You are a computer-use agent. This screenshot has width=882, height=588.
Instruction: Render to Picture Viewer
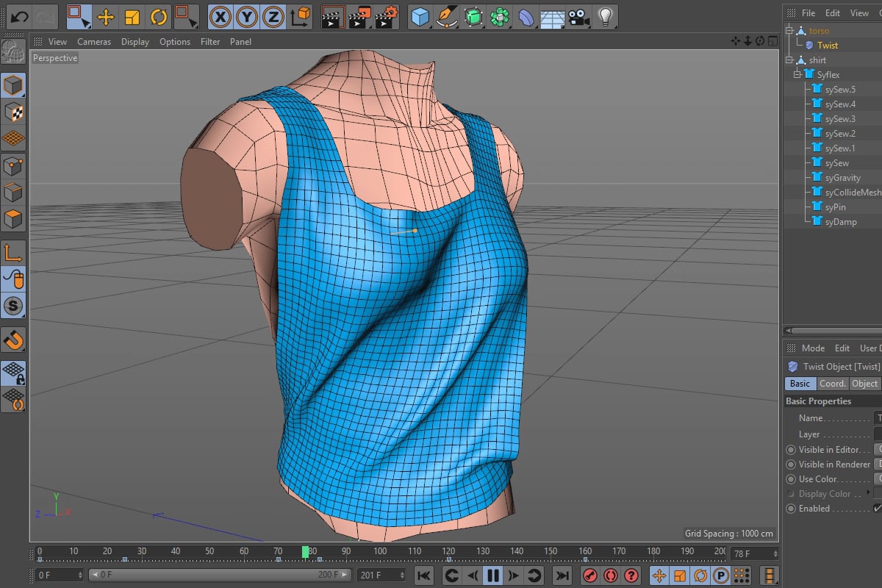[x=360, y=16]
